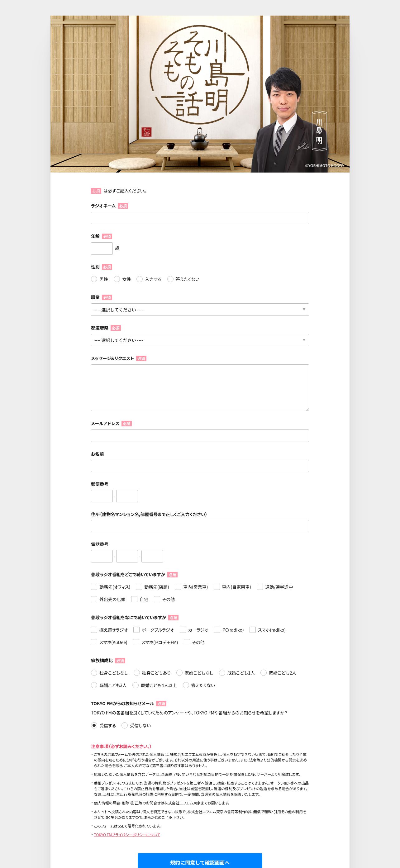Check 自宅 checkbox

pos(134,600)
